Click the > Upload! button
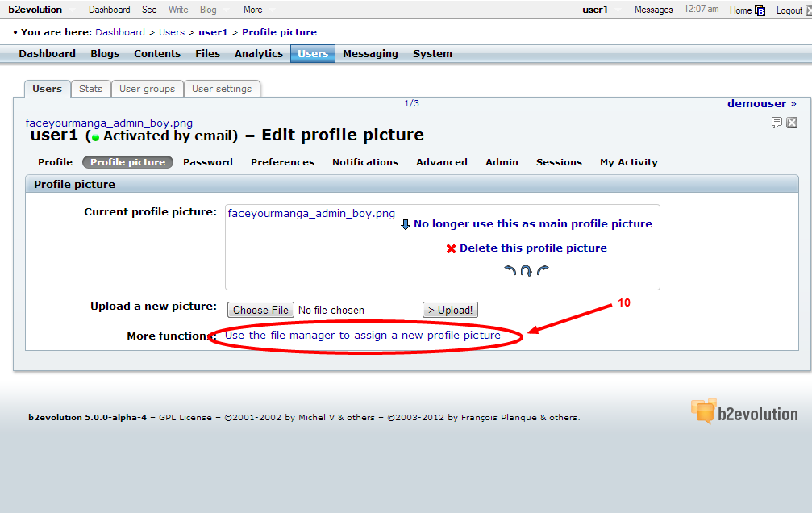Viewport: 812px width, 513px height. point(450,310)
